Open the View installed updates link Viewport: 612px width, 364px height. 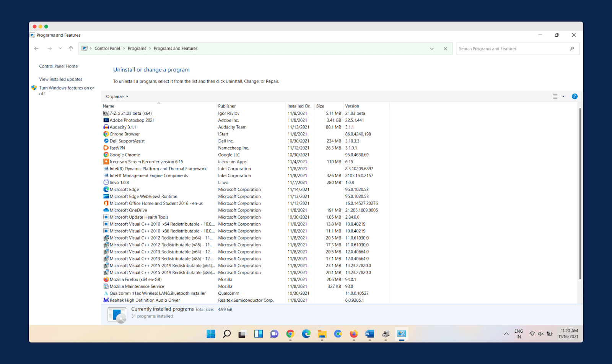click(61, 79)
